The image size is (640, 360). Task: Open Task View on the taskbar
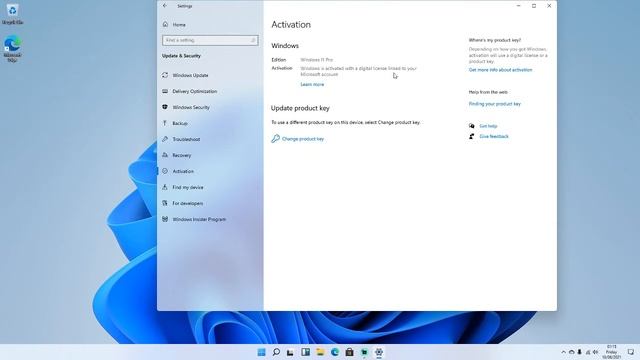tap(291, 352)
